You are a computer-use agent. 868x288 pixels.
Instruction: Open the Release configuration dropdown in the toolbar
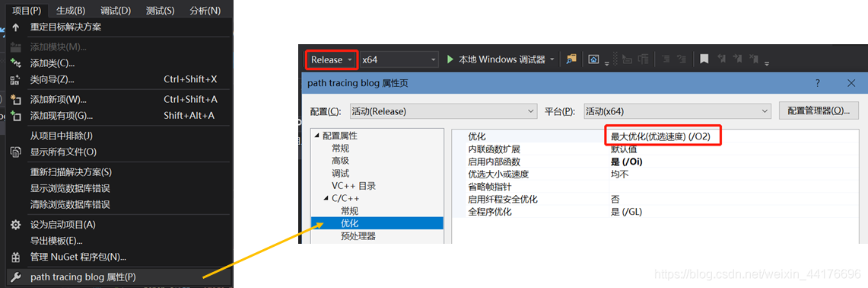(x=331, y=59)
